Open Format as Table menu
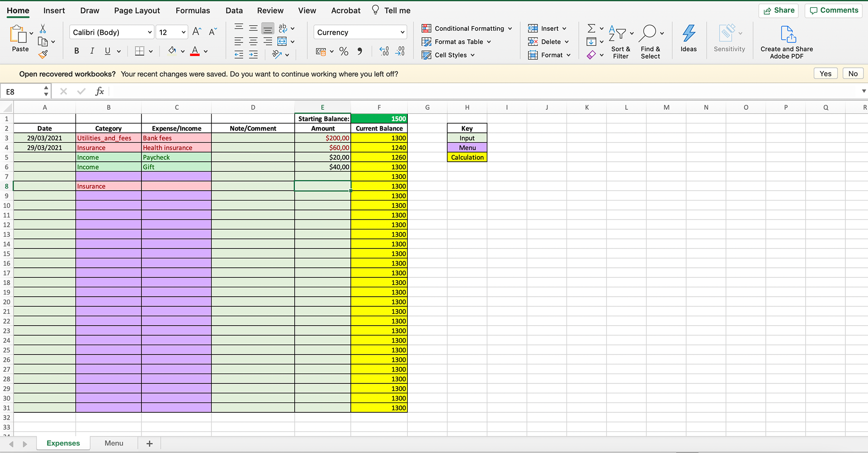The image size is (868, 453). pos(456,42)
